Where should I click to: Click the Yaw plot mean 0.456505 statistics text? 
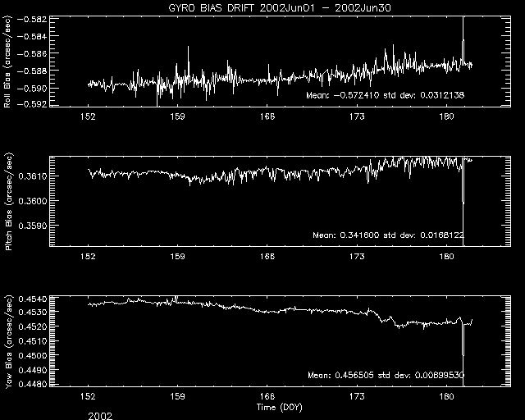point(386,375)
